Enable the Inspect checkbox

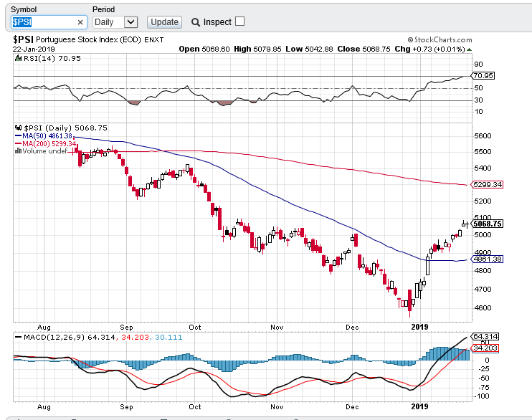(x=239, y=22)
